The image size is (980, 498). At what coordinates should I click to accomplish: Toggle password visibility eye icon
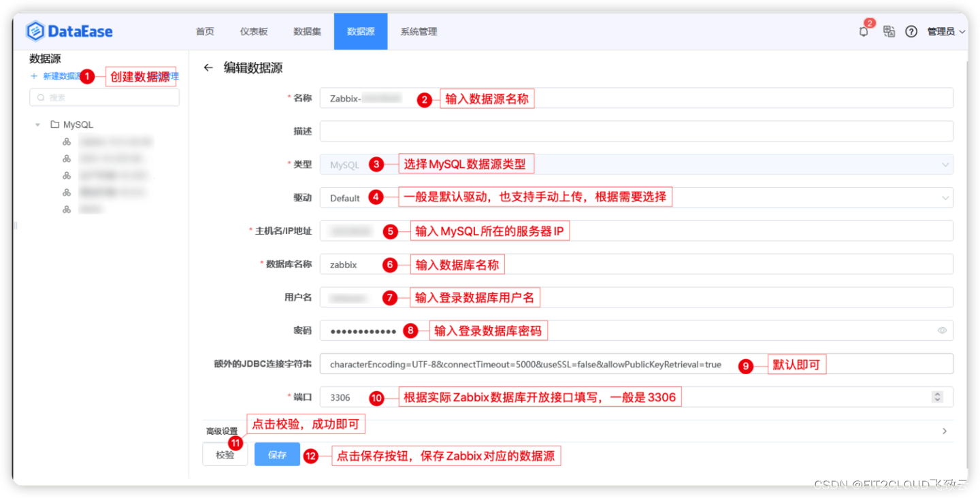pos(943,331)
